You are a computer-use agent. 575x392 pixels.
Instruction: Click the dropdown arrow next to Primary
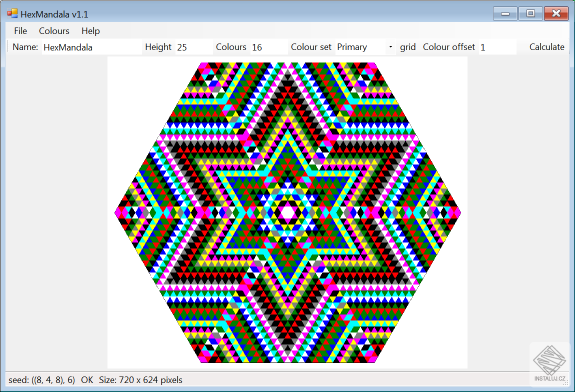pos(391,47)
